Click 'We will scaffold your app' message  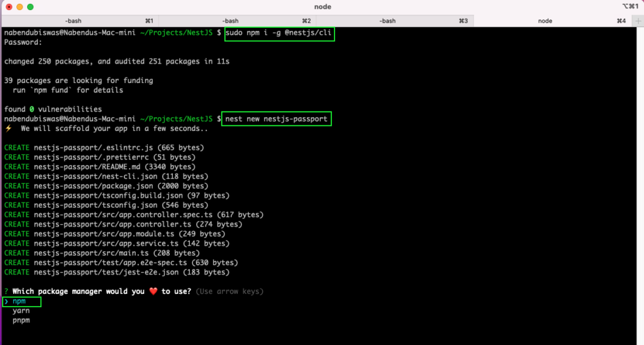(114, 128)
